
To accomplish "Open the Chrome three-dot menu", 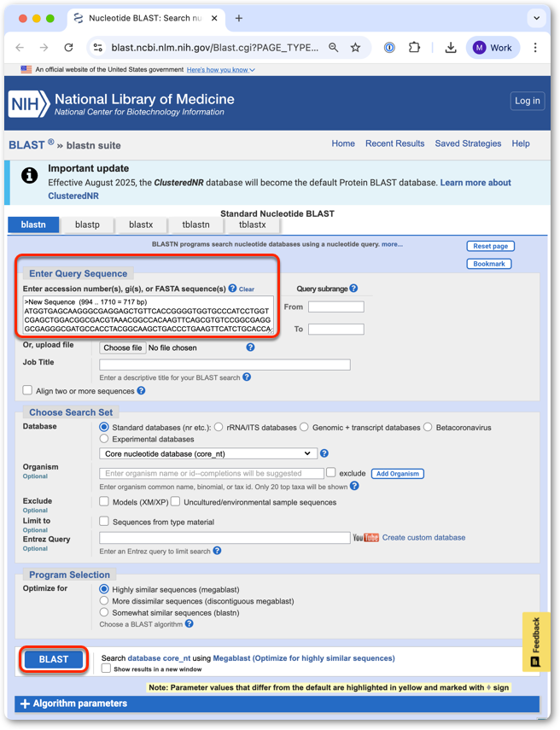I will pos(535,48).
